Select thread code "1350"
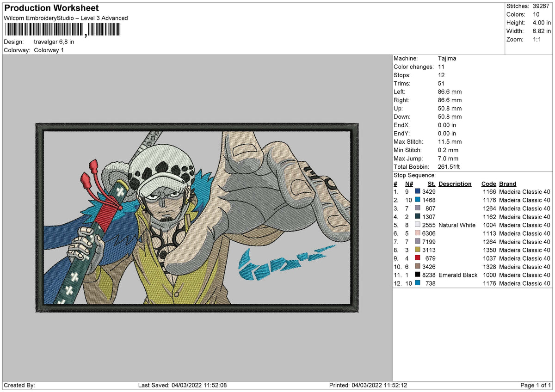The width and height of the screenshot is (555, 392). [x=488, y=250]
